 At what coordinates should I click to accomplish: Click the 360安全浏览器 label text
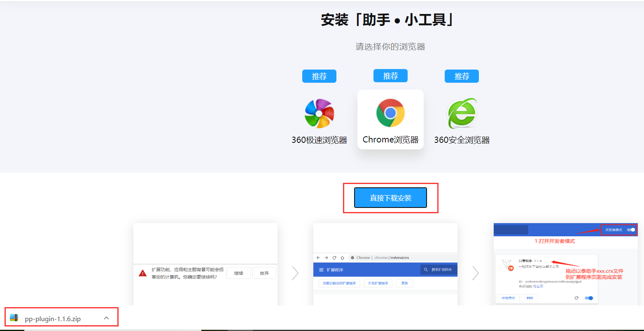point(462,140)
